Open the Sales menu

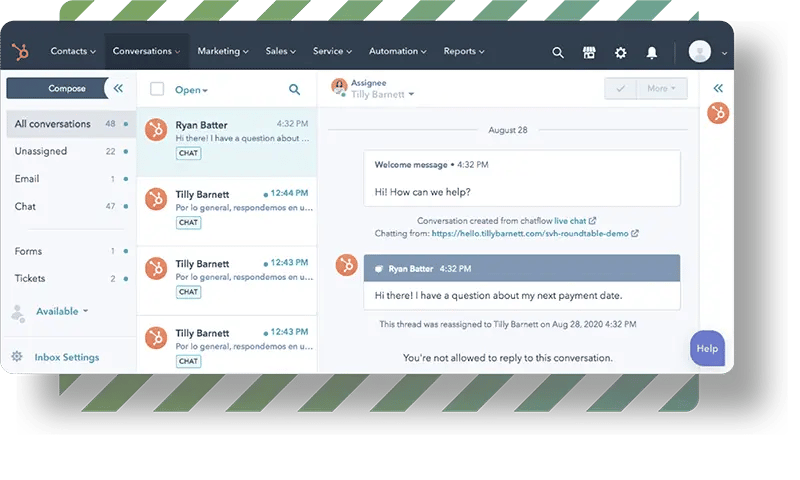click(x=281, y=51)
